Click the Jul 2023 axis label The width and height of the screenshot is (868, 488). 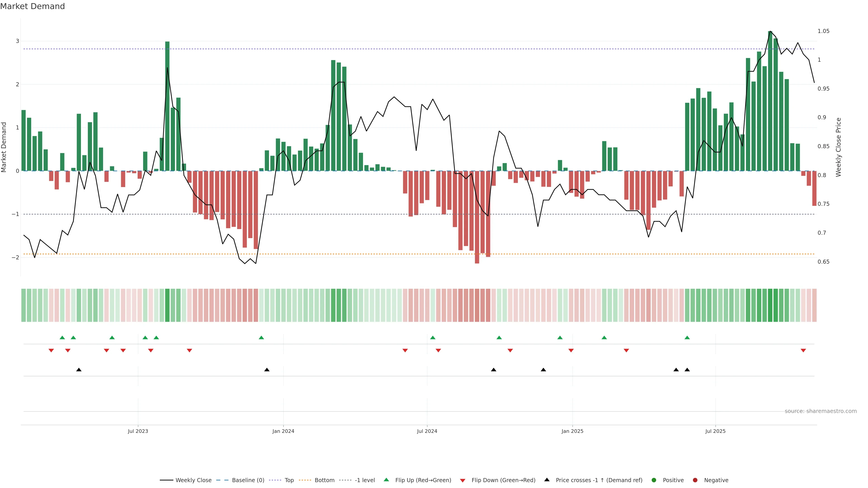click(138, 431)
